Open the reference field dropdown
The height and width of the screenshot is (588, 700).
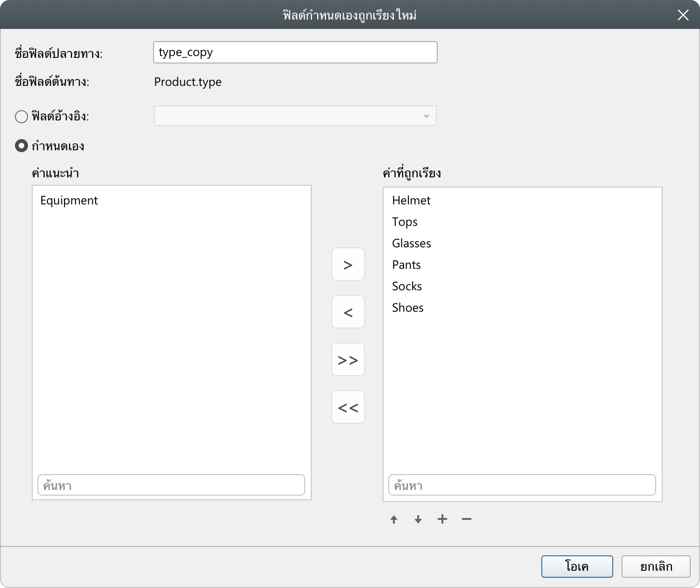tap(295, 116)
